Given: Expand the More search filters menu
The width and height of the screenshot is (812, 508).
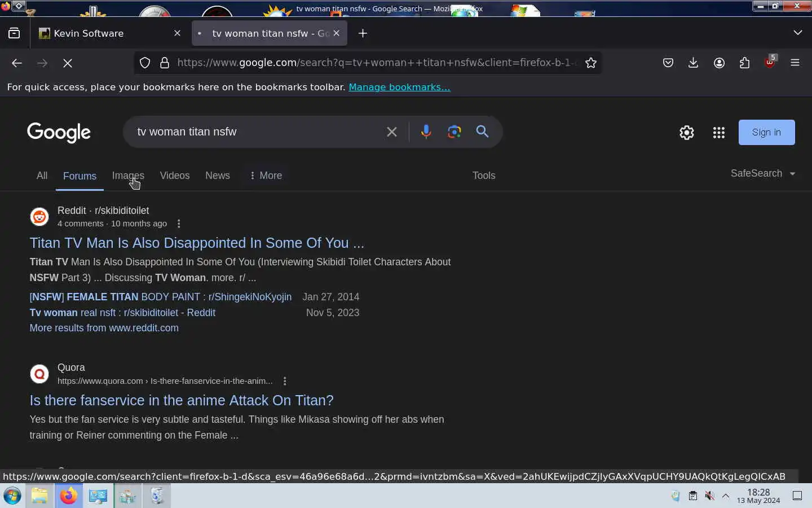Looking at the screenshot, I should (x=266, y=176).
